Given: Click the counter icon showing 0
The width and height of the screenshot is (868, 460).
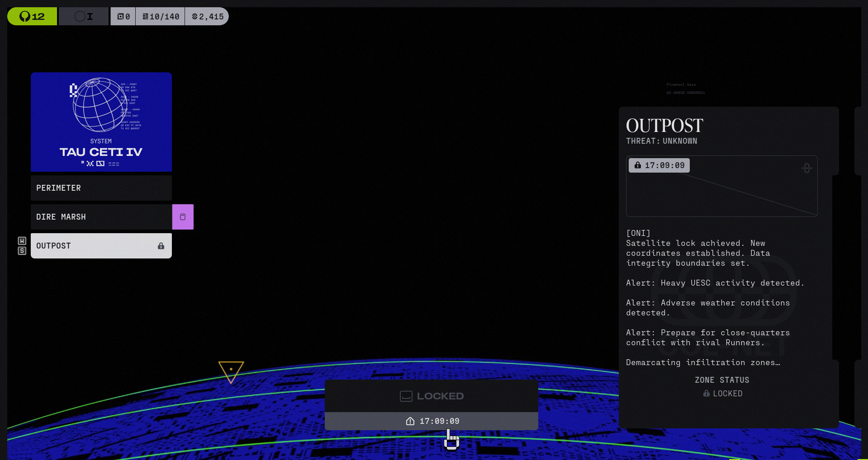Looking at the screenshot, I should tap(120, 17).
